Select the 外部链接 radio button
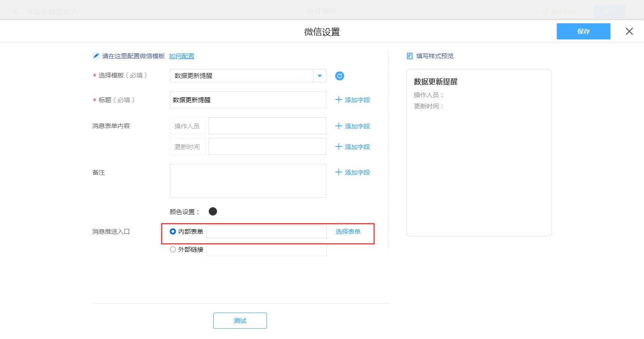The height and width of the screenshot is (339, 644). [173, 249]
